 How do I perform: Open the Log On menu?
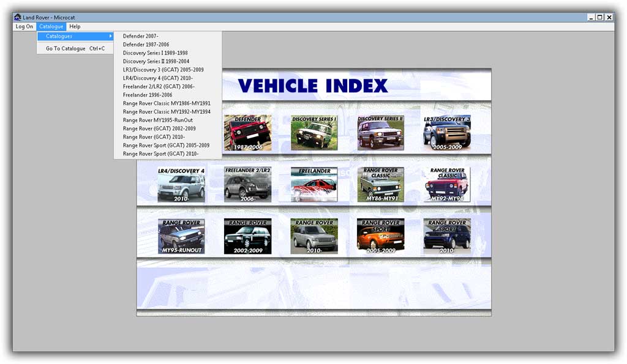coord(23,26)
